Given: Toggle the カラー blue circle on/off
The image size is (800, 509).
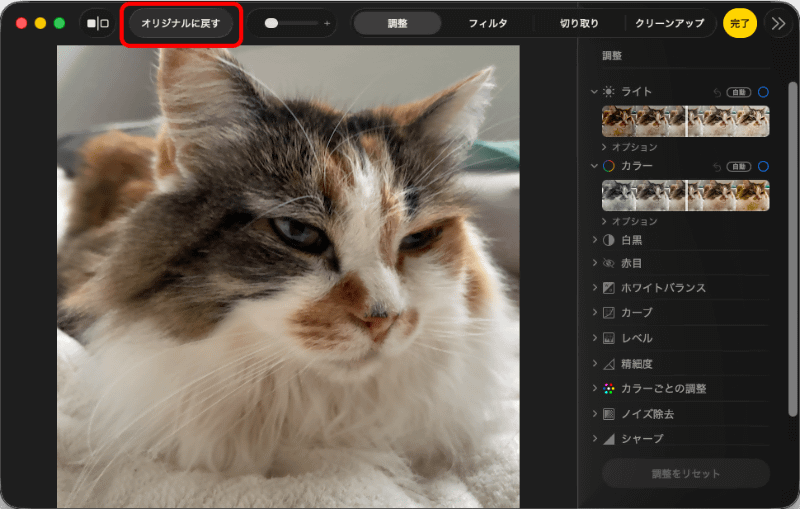Looking at the screenshot, I should [x=763, y=167].
